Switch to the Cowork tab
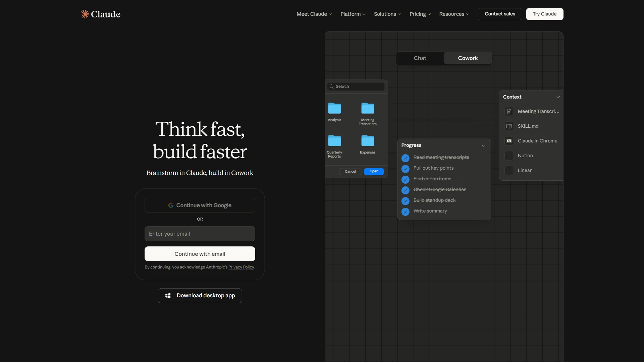 coord(468,58)
